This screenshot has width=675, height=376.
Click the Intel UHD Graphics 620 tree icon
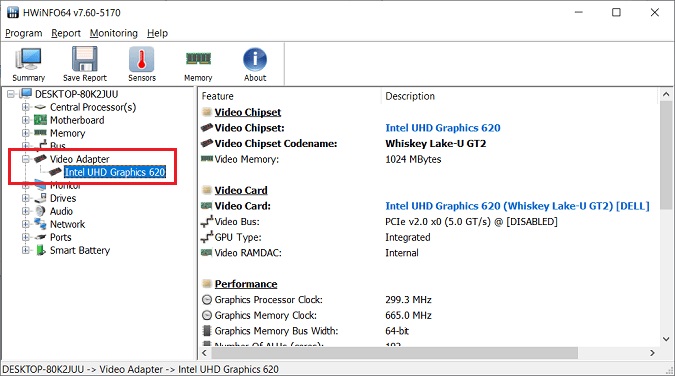55,172
